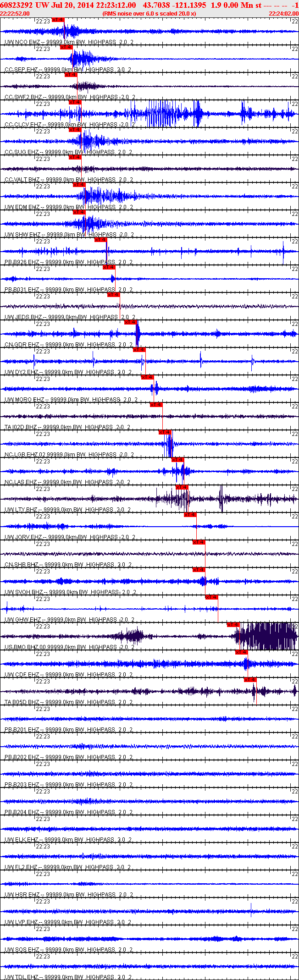Screen dimensions: 299x980
Task: Select the red pick flag on UW LTY trace
Action: (182, 487)
